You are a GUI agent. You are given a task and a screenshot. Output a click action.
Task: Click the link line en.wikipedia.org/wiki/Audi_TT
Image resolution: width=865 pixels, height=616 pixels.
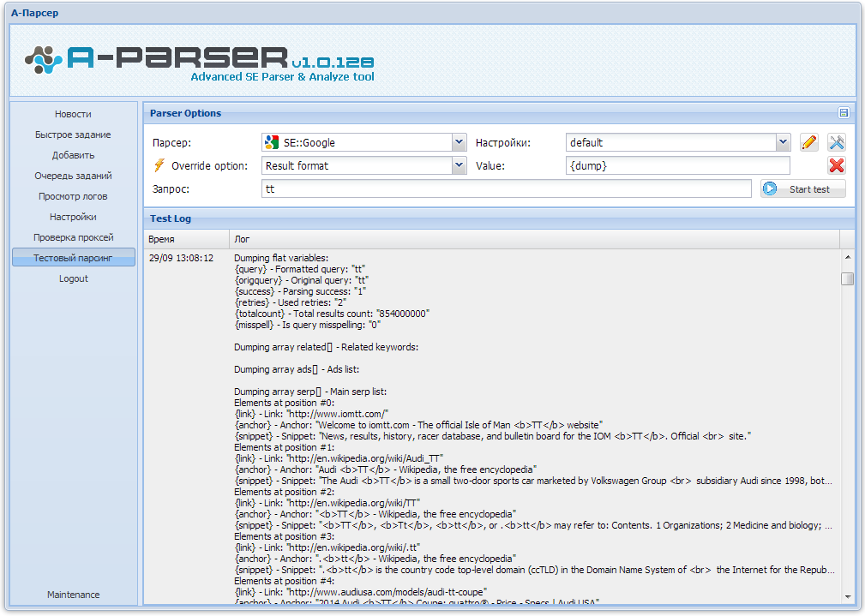339,459
